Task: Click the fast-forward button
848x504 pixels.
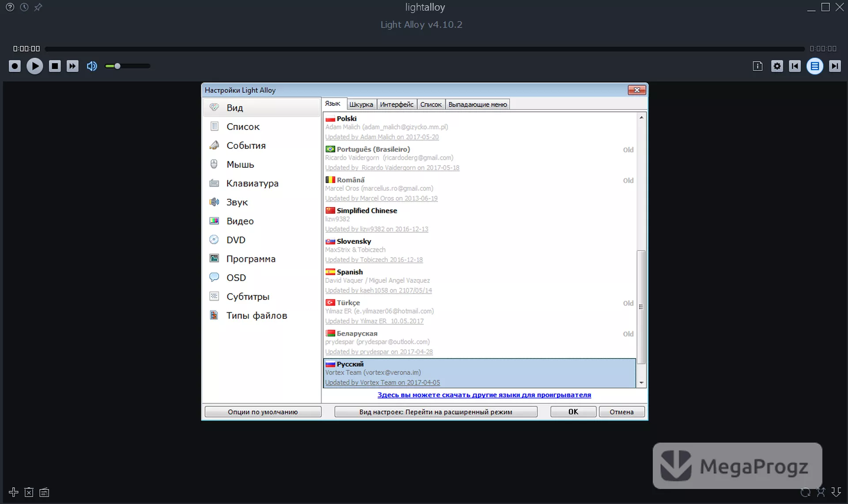Action: pyautogui.click(x=72, y=66)
